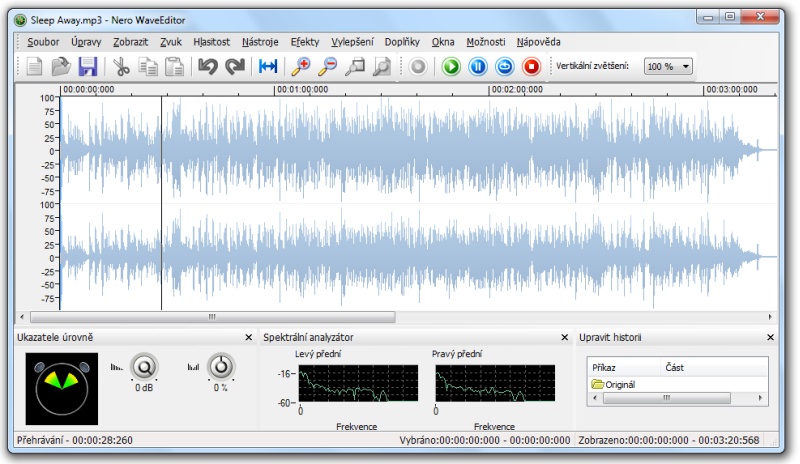Screen dimensions: 800x464
Task: Open the Nápověda menu
Action: pos(538,42)
